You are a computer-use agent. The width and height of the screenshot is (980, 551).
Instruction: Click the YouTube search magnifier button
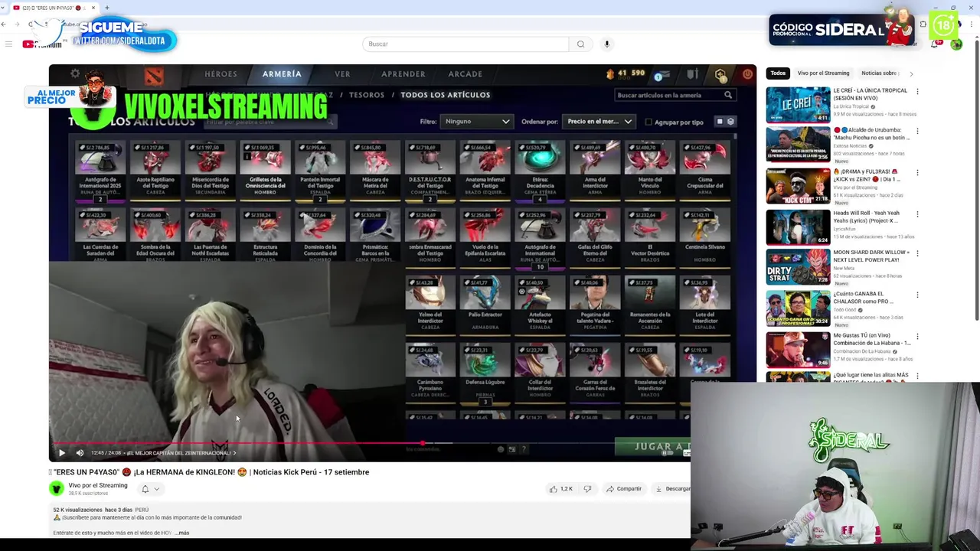[x=580, y=44]
